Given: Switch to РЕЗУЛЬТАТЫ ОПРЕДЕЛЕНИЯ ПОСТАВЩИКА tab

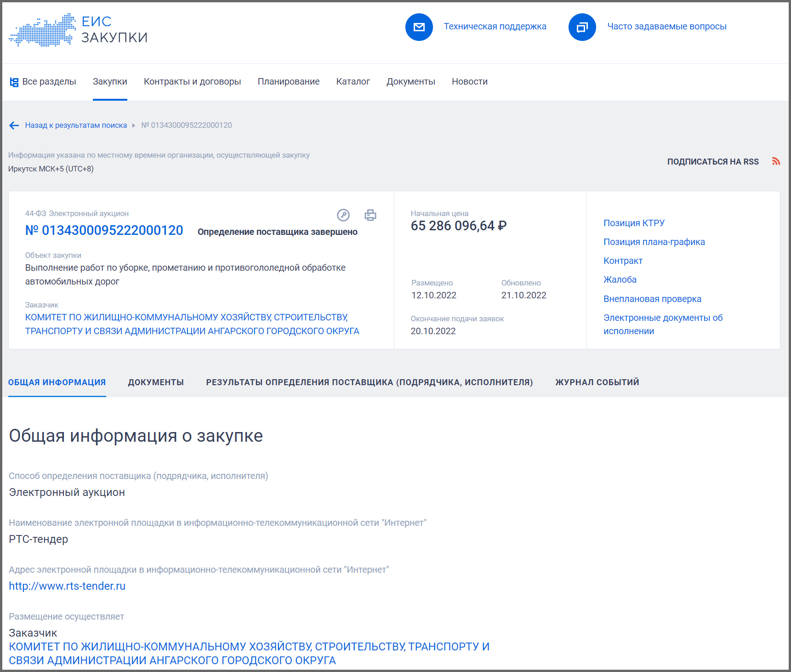Looking at the screenshot, I should tap(370, 382).
